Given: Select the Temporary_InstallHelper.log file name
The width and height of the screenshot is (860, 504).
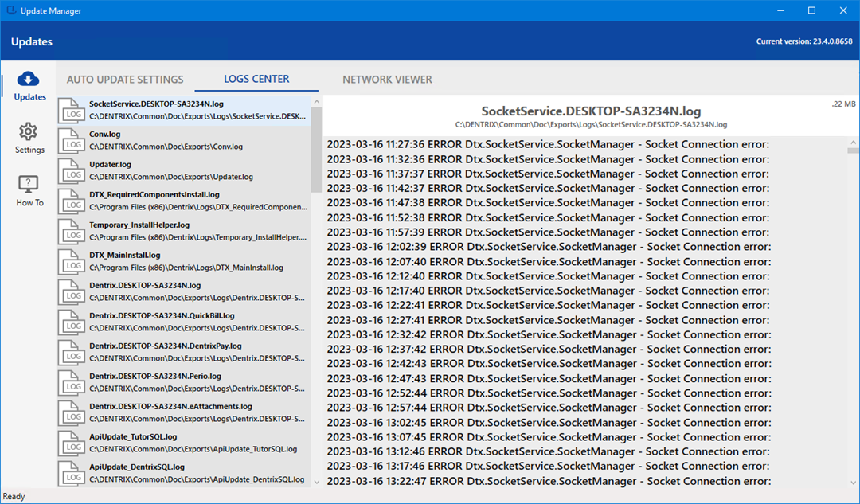Looking at the screenshot, I should (139, 225).
